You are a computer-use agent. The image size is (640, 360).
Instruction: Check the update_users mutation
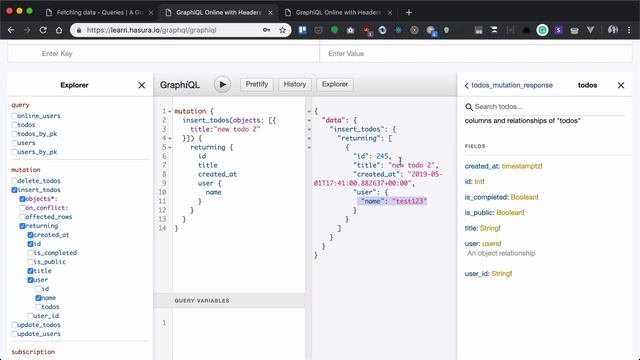coord(14,334)
